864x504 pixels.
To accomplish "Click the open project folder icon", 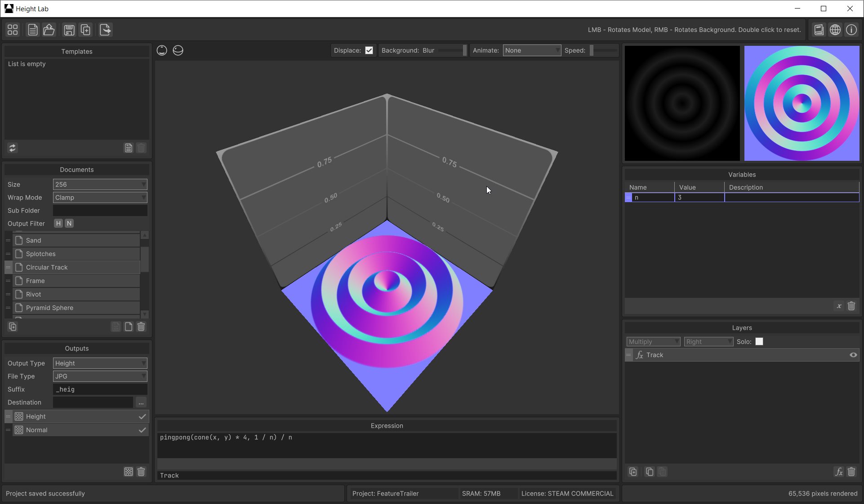I will (49, 30).
